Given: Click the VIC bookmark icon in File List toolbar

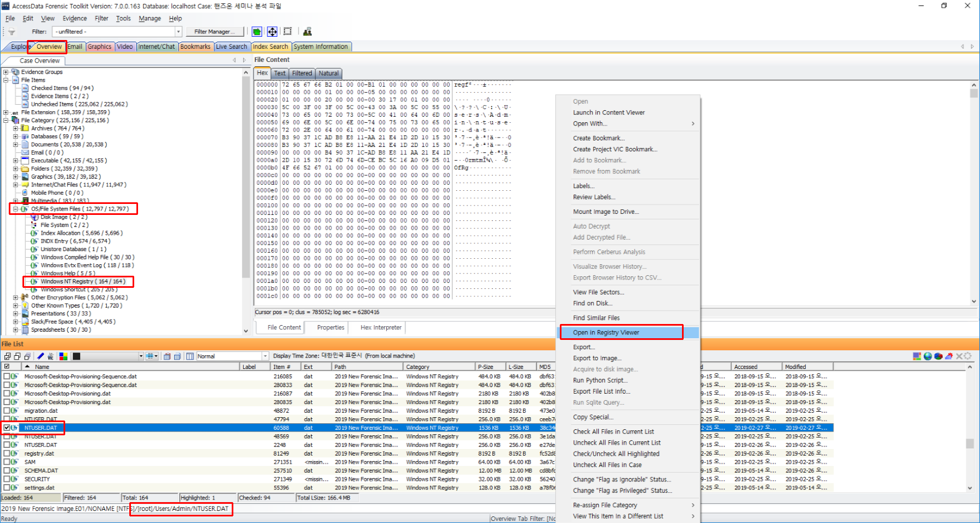Looking at the screenshot, I should [51, 356].
